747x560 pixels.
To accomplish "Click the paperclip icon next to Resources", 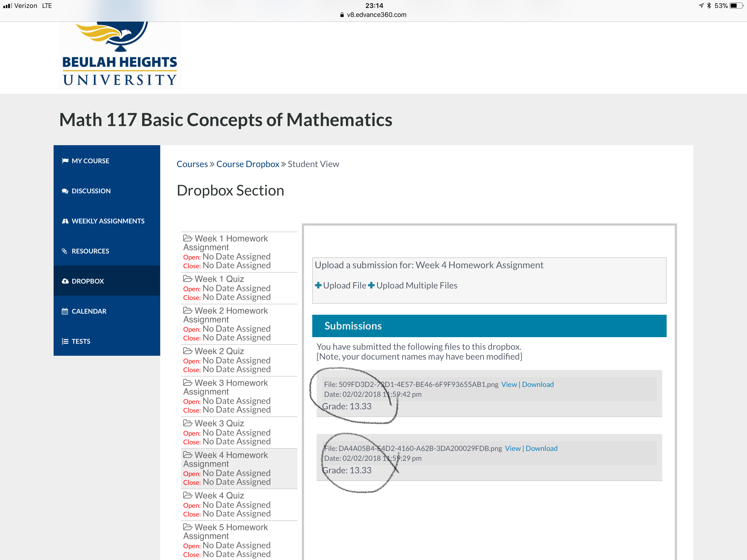I will pos(65,251).
